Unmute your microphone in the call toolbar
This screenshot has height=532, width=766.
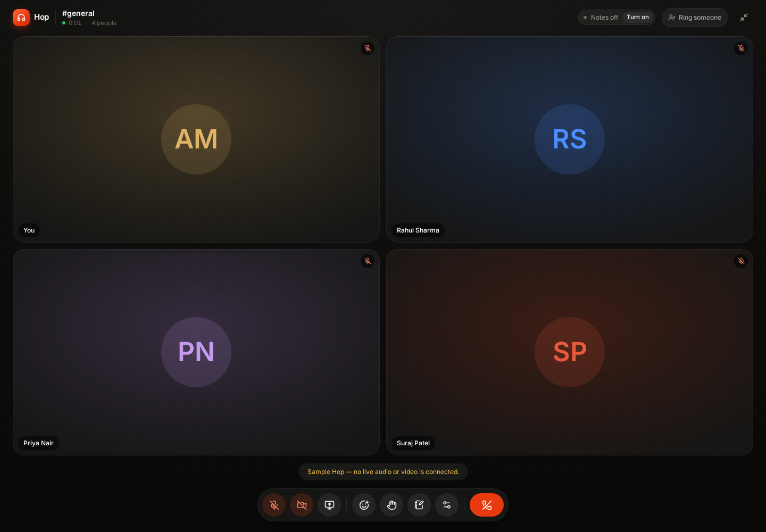[x=274, y=505]
